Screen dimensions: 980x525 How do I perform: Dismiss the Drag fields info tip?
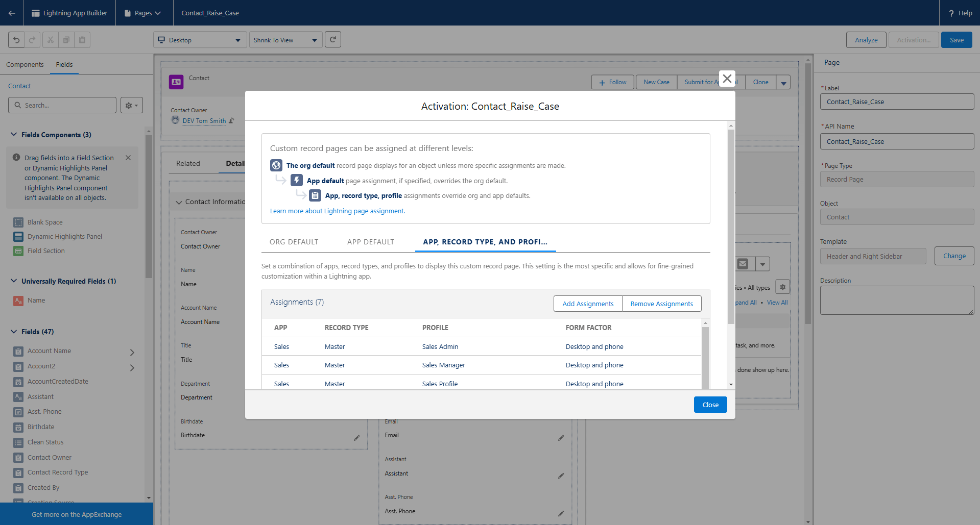pos(128,158)
